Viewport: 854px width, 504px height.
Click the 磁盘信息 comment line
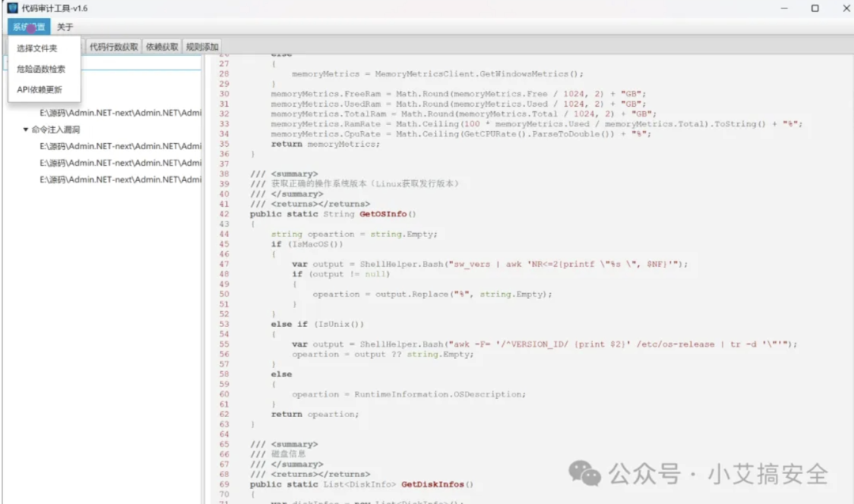pyautogui.click(x=278, y=454)
